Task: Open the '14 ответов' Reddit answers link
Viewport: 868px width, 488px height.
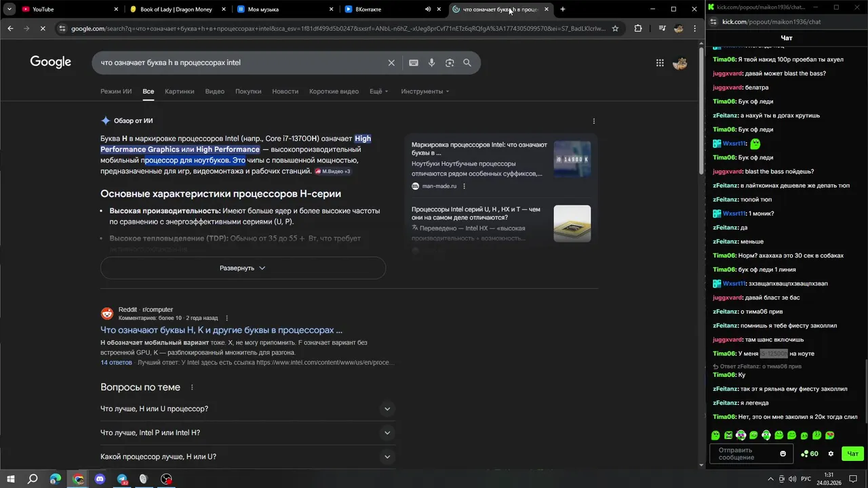Action: [116, 363]
